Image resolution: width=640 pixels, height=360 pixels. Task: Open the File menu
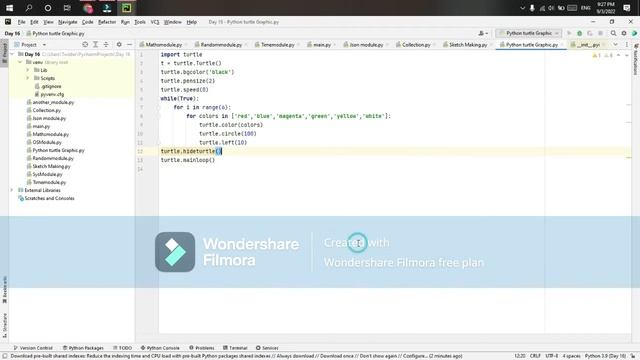tap(21, 22)
